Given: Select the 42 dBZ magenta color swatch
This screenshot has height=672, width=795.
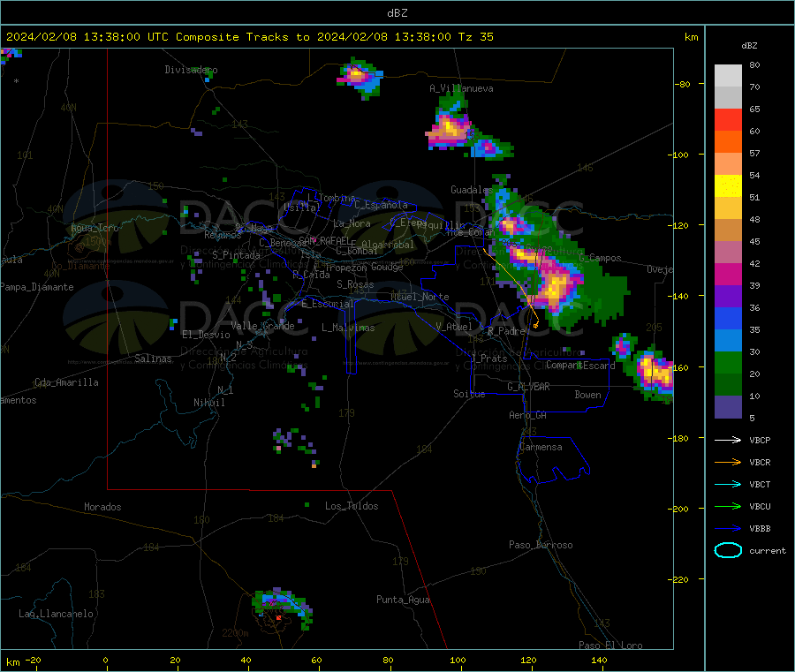Looking at the screenshot, I should pos(728,274).
